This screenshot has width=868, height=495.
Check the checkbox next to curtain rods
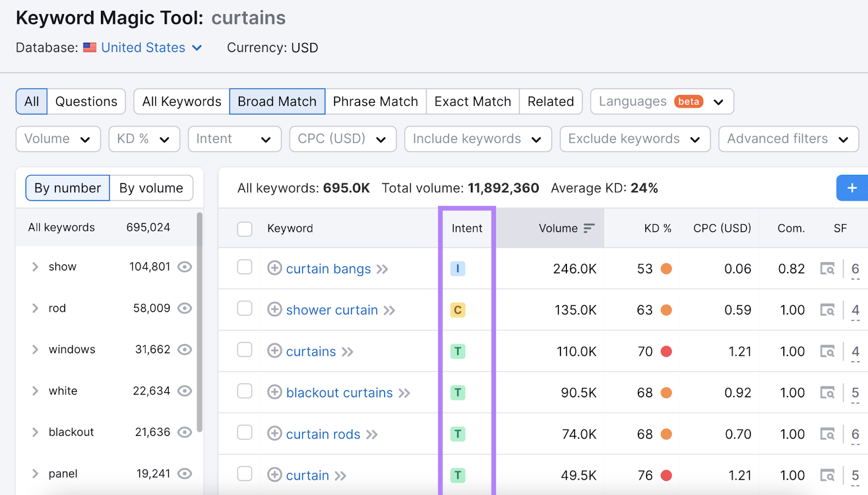click(x=245, y=434)
